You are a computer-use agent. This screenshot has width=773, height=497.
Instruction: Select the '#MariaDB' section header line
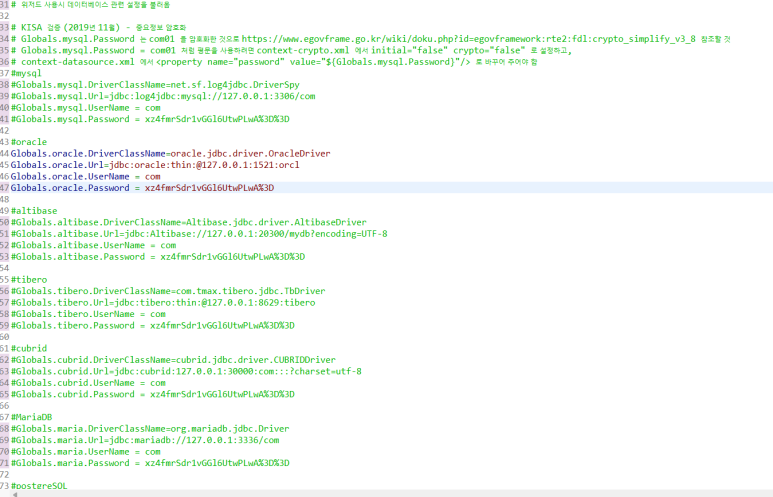pyautogui.click(x=32, y=417)
